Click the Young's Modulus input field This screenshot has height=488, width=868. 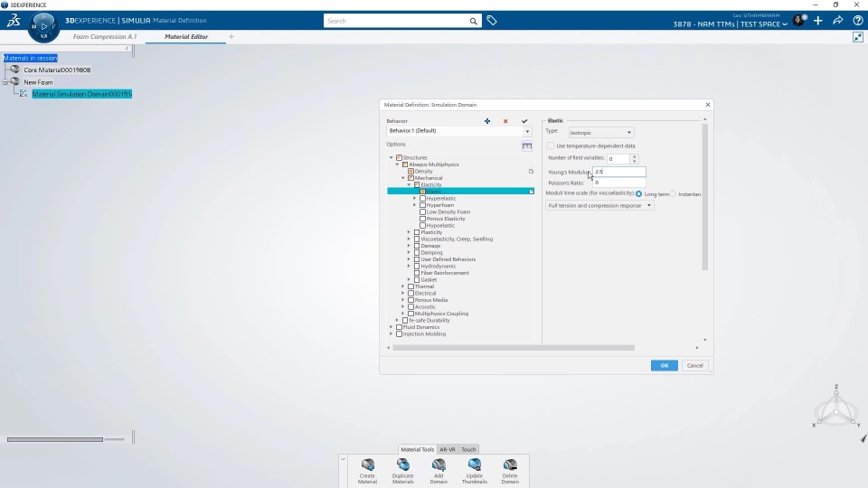618,172
